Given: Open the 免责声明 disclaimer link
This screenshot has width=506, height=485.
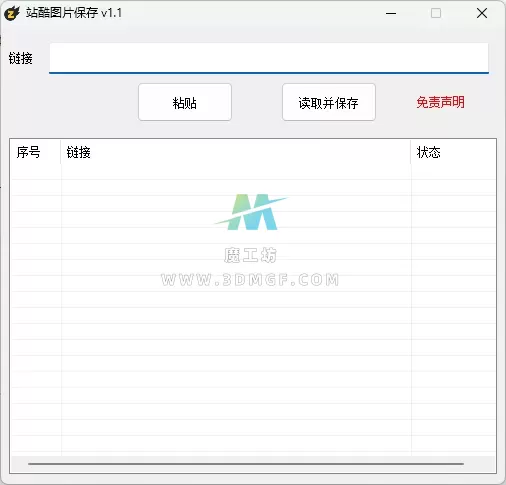Looking at the screenshot, I should coord(440,102).
